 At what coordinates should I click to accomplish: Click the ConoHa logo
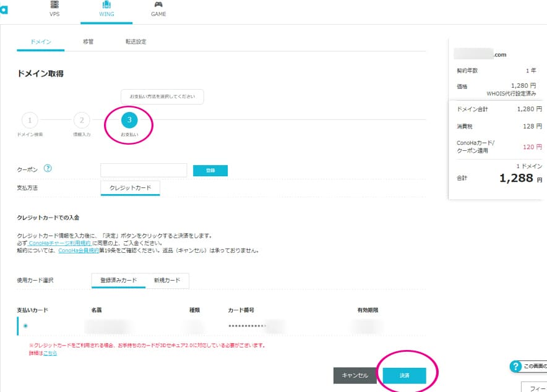[4, 9]
